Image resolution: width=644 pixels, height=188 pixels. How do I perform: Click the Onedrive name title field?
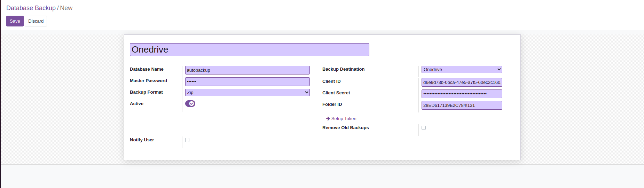[249, 50]
